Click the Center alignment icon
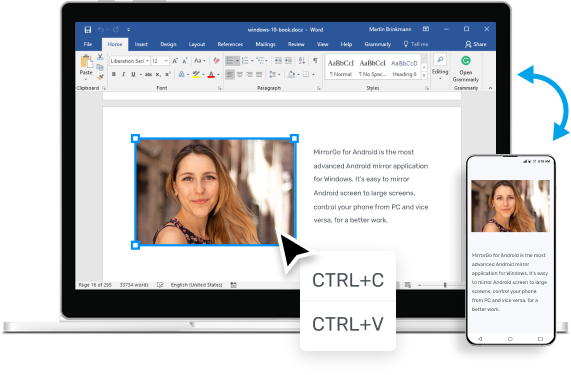Viewport: 571px width, 375px height. 240,74
